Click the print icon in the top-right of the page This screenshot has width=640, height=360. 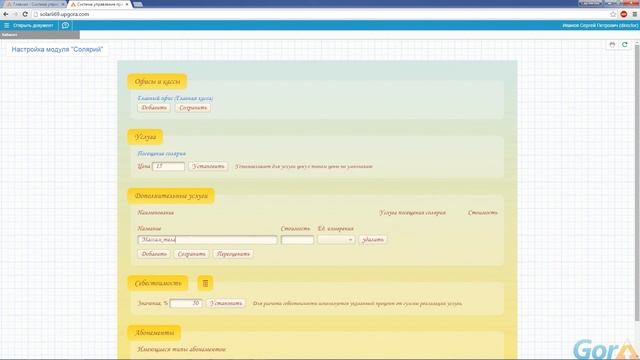point(612,44)
